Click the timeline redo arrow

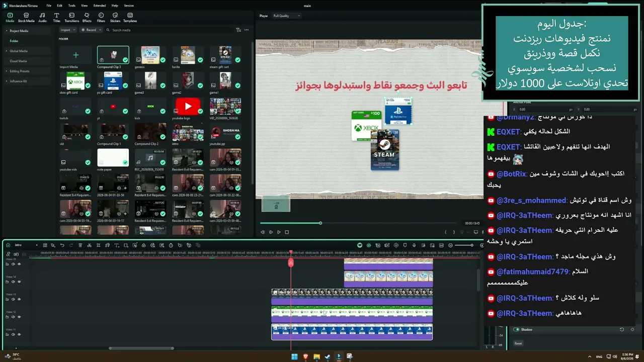point(71,245)
